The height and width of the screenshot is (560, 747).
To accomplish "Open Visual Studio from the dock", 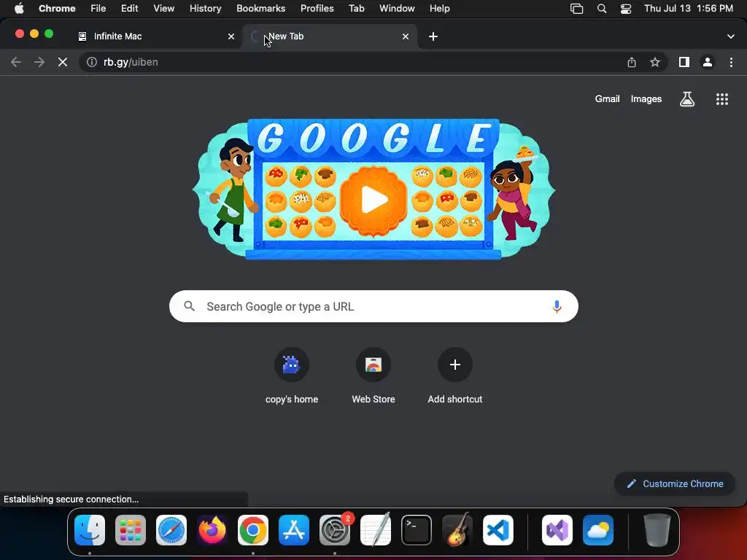I will coord(557,530).
